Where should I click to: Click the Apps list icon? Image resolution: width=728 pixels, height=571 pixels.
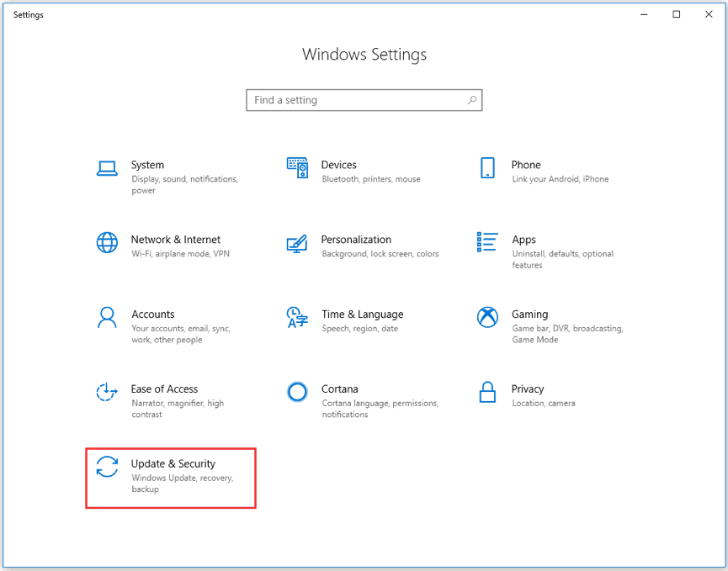click(487, 242)
